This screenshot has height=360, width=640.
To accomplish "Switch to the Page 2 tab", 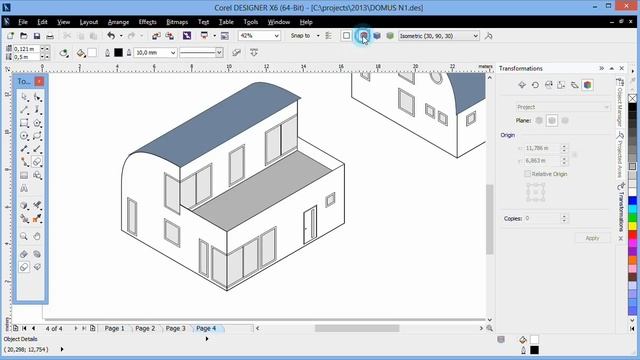I will click(145, 328).
